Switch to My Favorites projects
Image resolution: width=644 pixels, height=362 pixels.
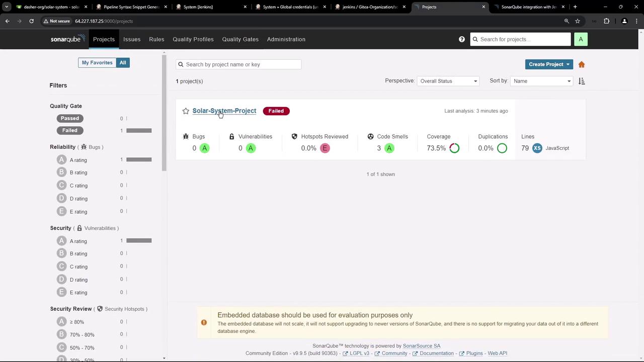97,63
